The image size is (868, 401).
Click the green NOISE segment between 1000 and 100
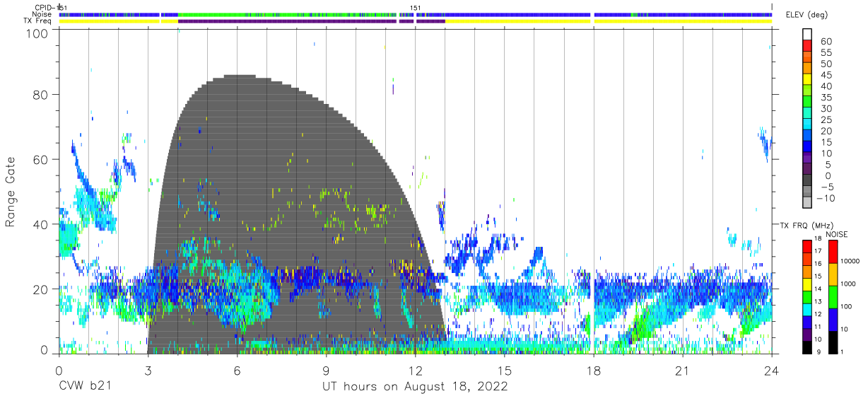[x=832, y=296]
